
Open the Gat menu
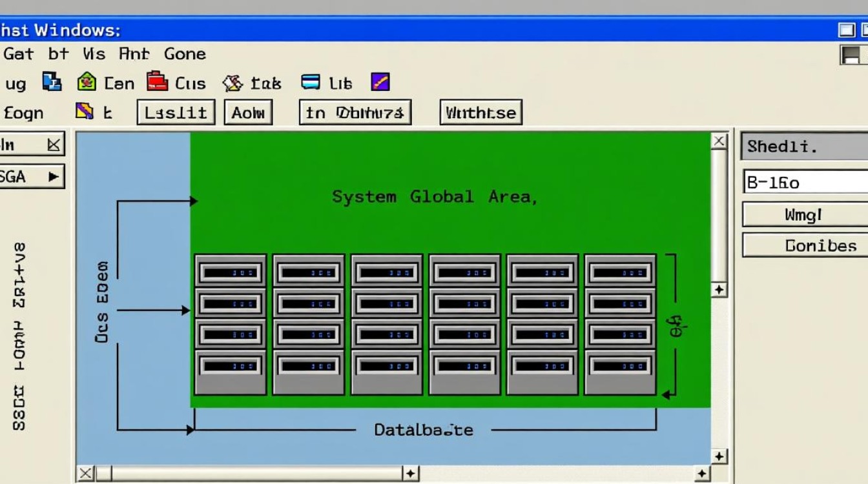(x=18, y=54)
